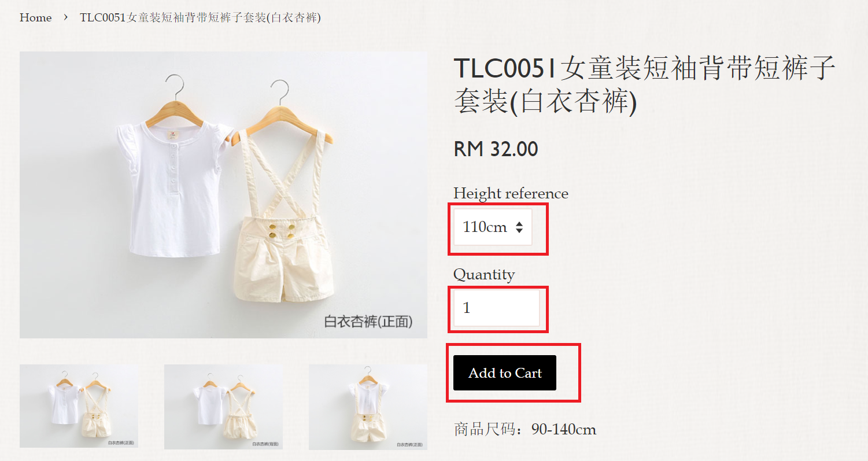This screenshot has height=461, width=868.
Task: Click the RM 32.00 price
Action: (x=496, y=149)
